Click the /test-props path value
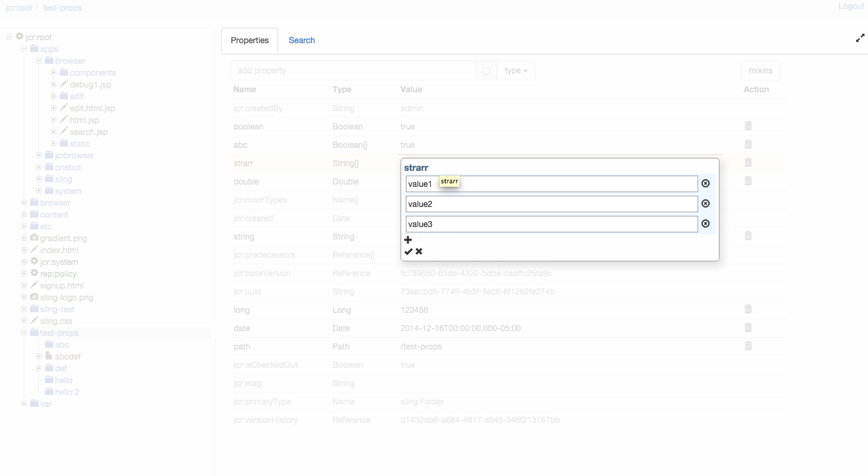868x476 pixels. click(x=421, y=347)
